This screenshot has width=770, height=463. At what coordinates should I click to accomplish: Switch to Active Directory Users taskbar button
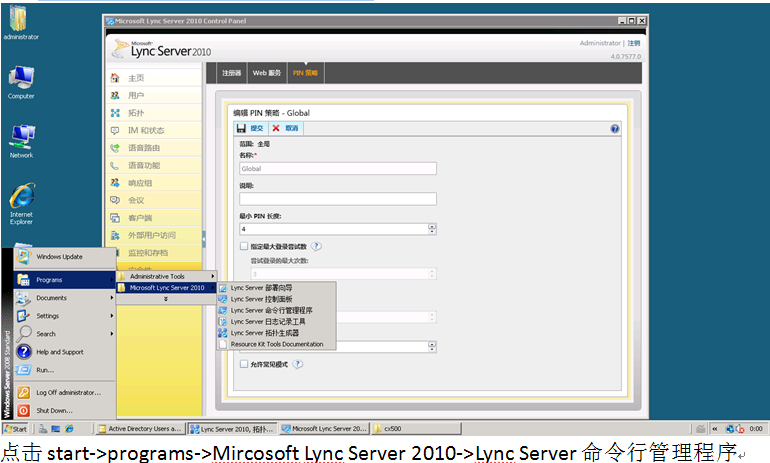(140, 429)
